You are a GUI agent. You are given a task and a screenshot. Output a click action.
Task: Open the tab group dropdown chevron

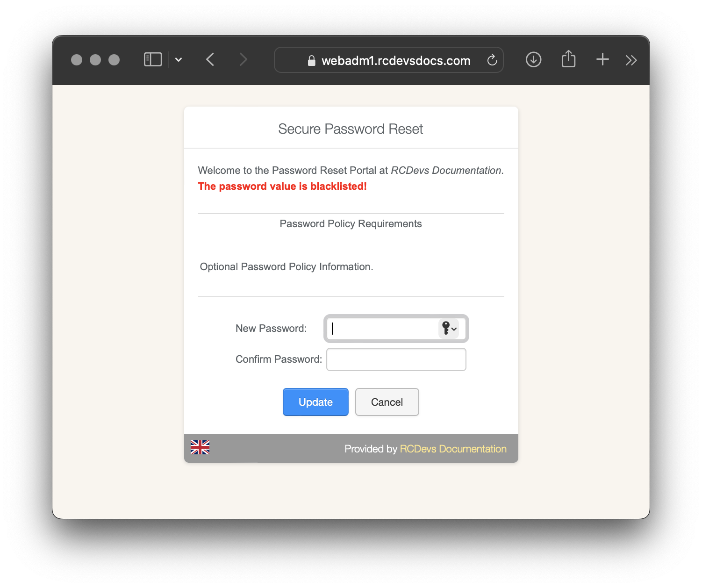pos(179,60)
